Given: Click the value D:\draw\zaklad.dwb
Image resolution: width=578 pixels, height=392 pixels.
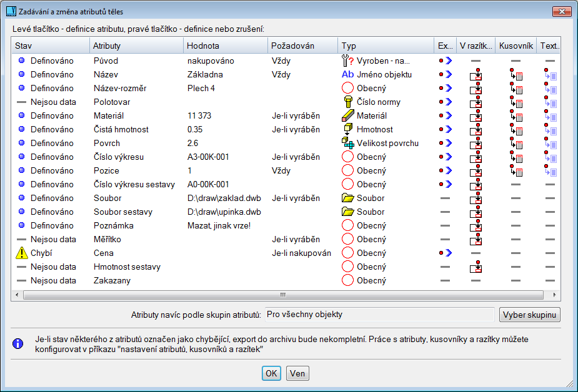Looking at the screenshot, I should 224,198.
